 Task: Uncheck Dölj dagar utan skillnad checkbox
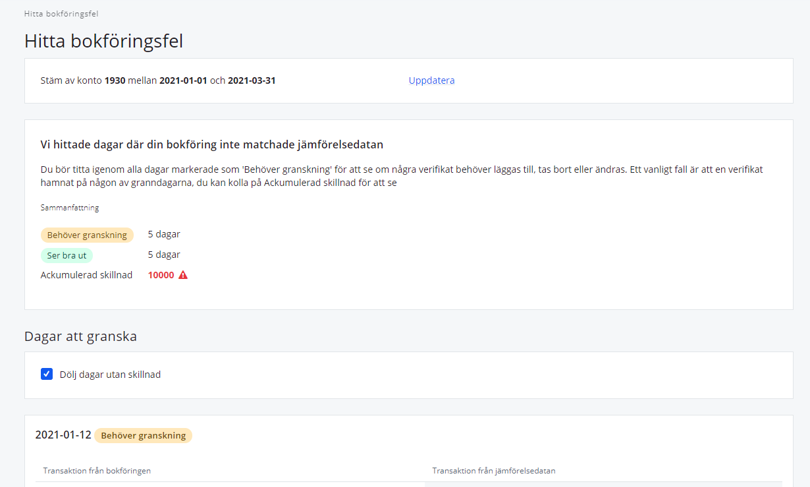[46, 374]
